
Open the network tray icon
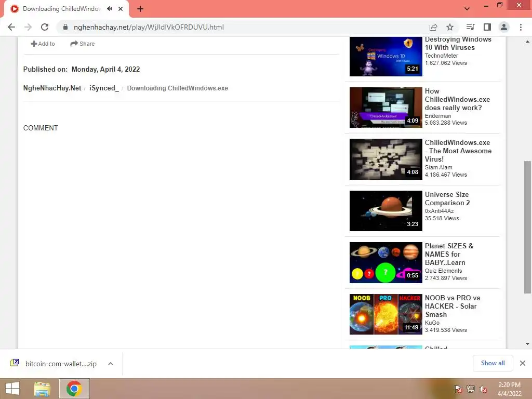point(470,389)
